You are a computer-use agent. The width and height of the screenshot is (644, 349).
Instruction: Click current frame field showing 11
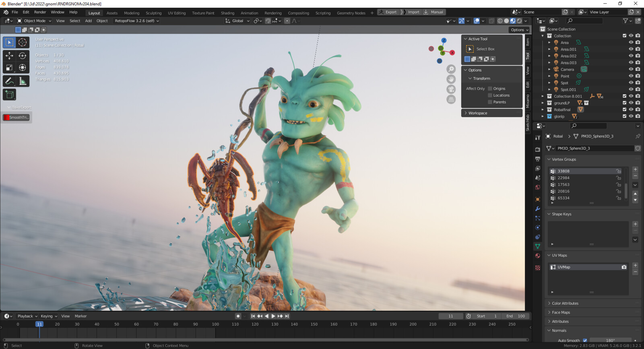click(451, 316)
